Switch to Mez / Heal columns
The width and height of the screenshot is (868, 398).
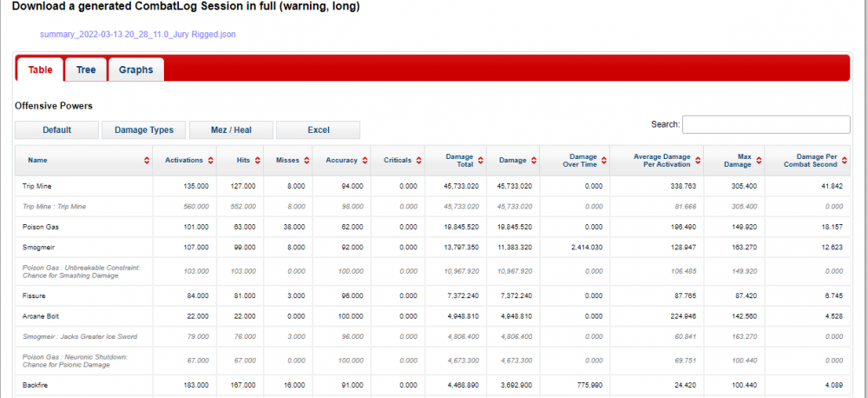231,130
